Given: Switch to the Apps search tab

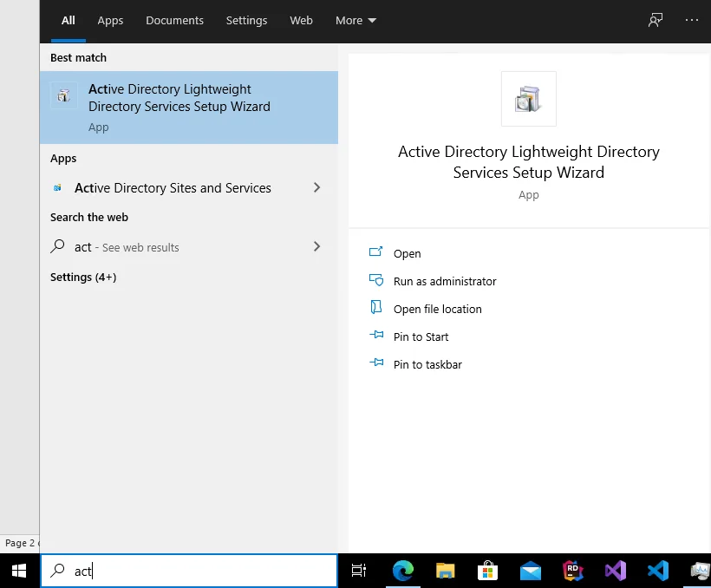Looking at the screenshot, I should (110, 21).
